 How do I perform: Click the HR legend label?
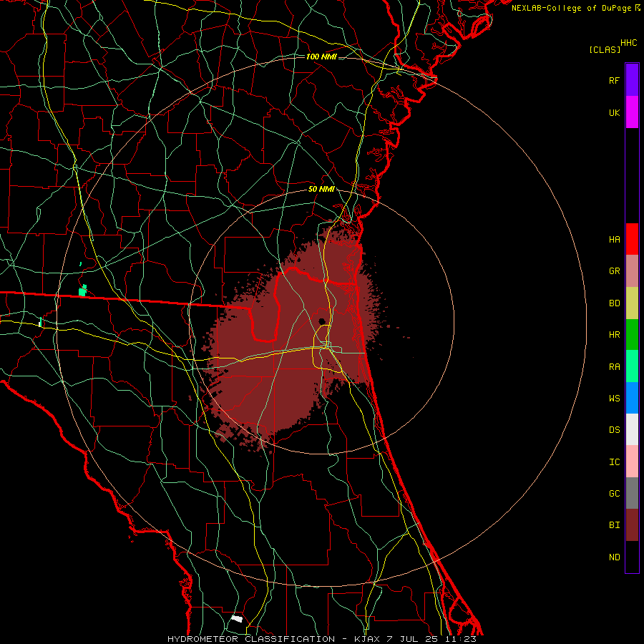614,335
